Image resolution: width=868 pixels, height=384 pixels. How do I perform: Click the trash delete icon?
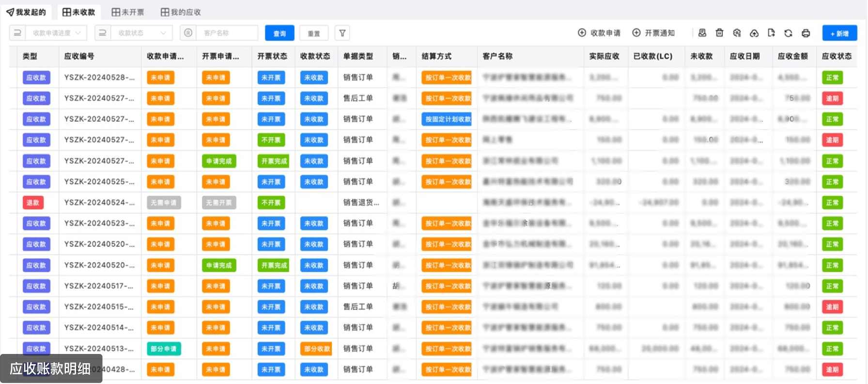point(719,33)
